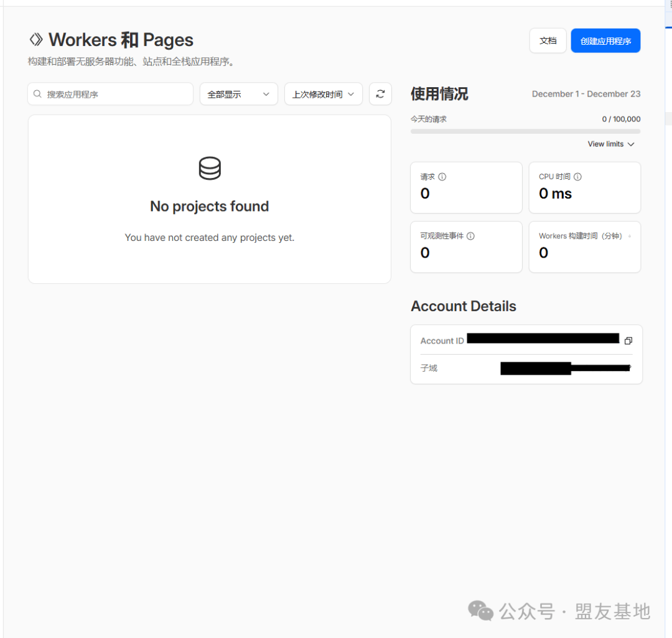This screenshot has width=672, height=638.
Task: Click the database icon above No projects found
Action: [x=210, y=169]
